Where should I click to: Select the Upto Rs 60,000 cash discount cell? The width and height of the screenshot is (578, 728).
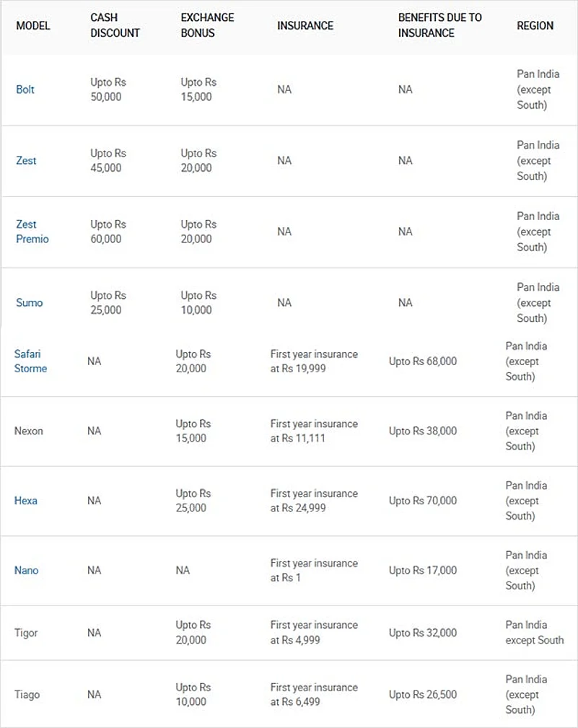point(108,232)
